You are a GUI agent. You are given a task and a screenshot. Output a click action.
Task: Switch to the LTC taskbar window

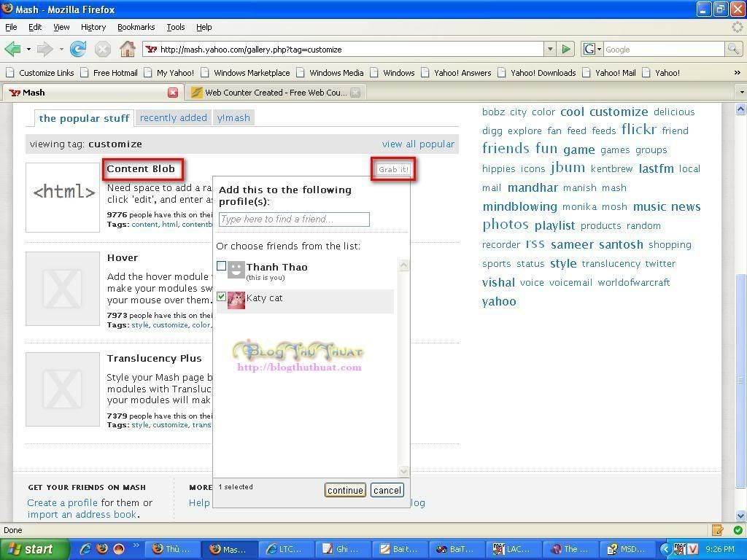[286, 549]
